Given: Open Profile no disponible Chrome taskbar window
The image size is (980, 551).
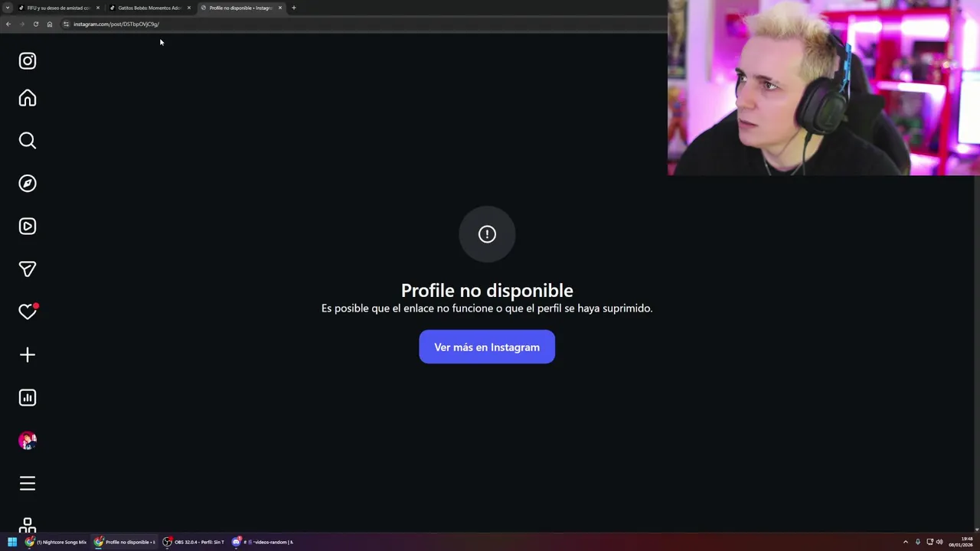Looking at the screenshot, I should click(x=125, y=542).
